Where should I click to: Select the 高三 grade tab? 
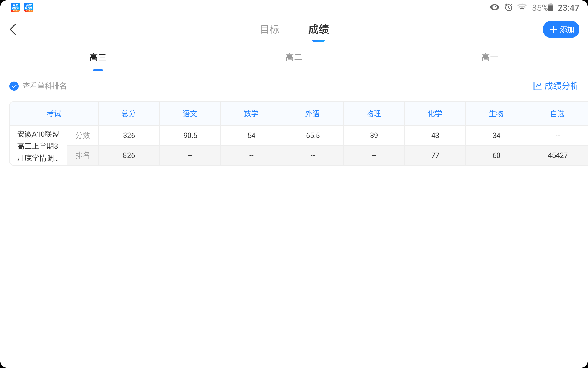click(x=98, y=57)
